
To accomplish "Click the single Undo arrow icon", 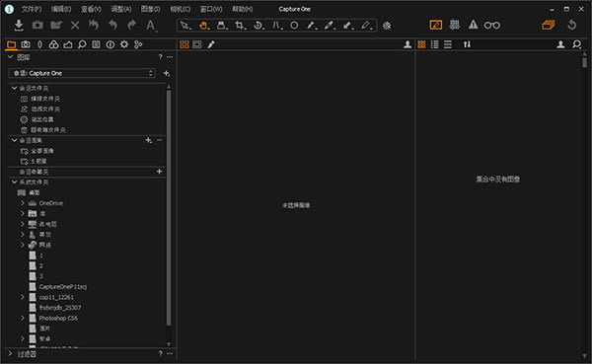I will pyautogui.click(x=112, y=26).
